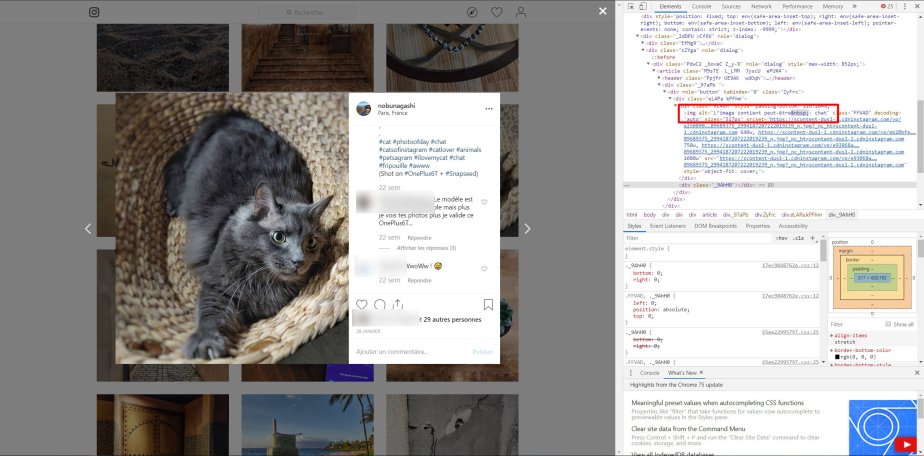
Task: Open first 17ec9848762e.css:12 source link
Action: click(x=790, y=265)
